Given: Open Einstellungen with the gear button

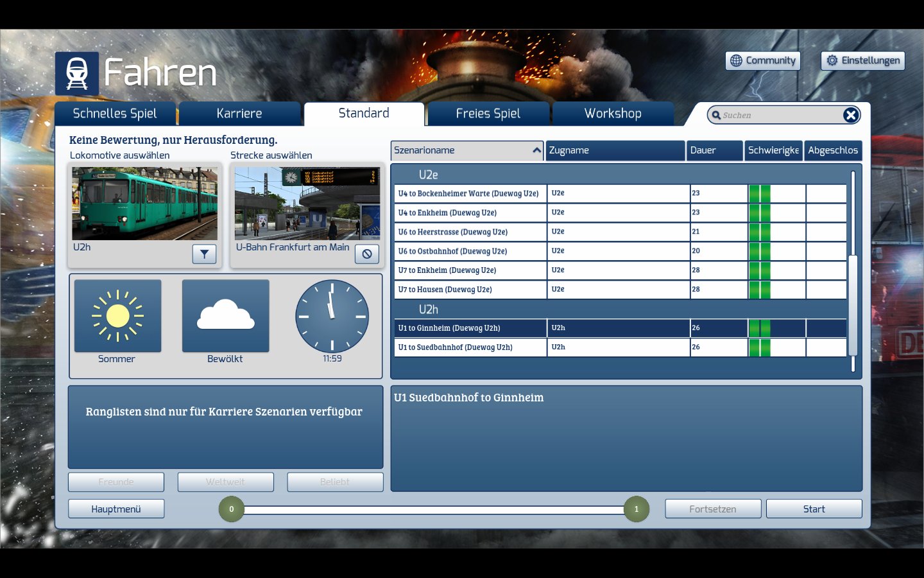Looking at the screenshot, I should tap(862, 60).
